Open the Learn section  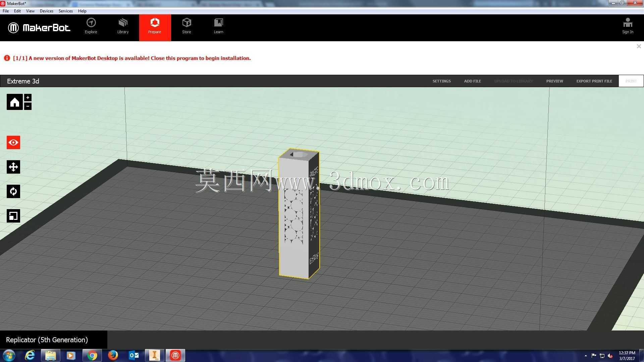click(218, 26)
